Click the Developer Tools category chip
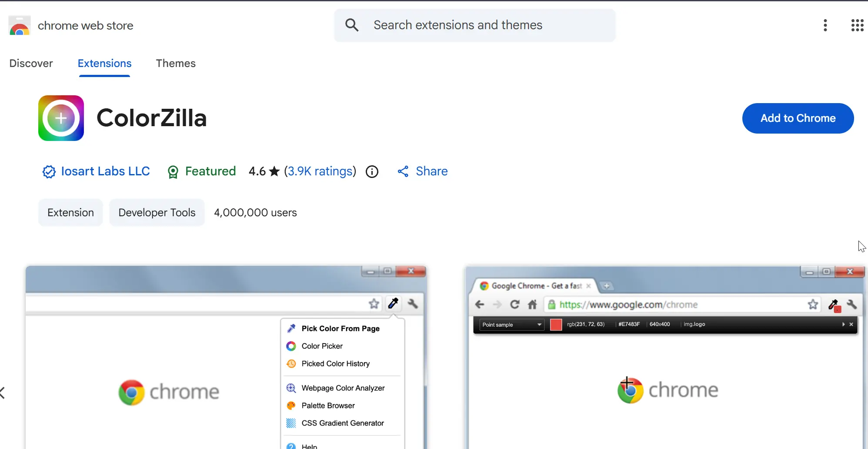Viewport: 868px width, 449px height. [157, 212]
